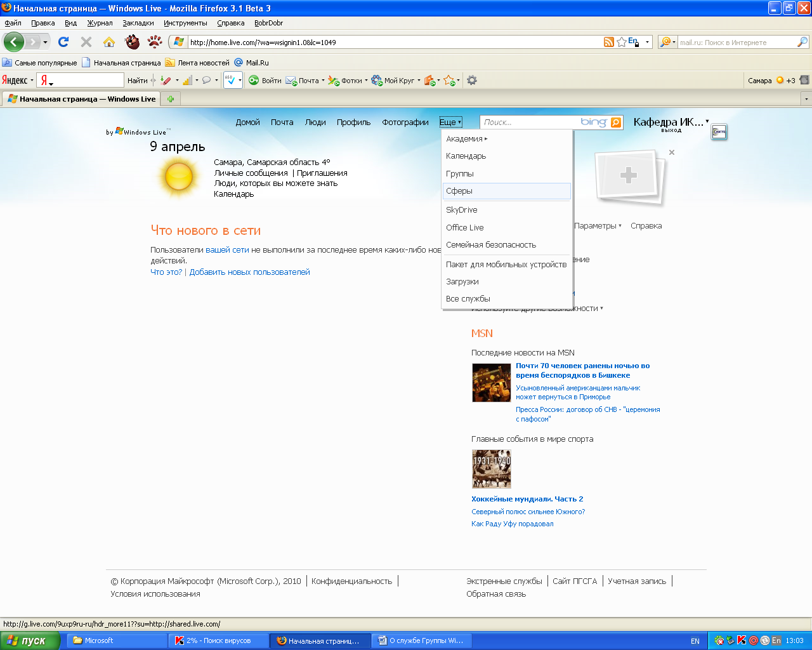Screen dimensions: 812x650
Task: Click the add photo placeholder thumbnail
Action: (x=629, y=176)
